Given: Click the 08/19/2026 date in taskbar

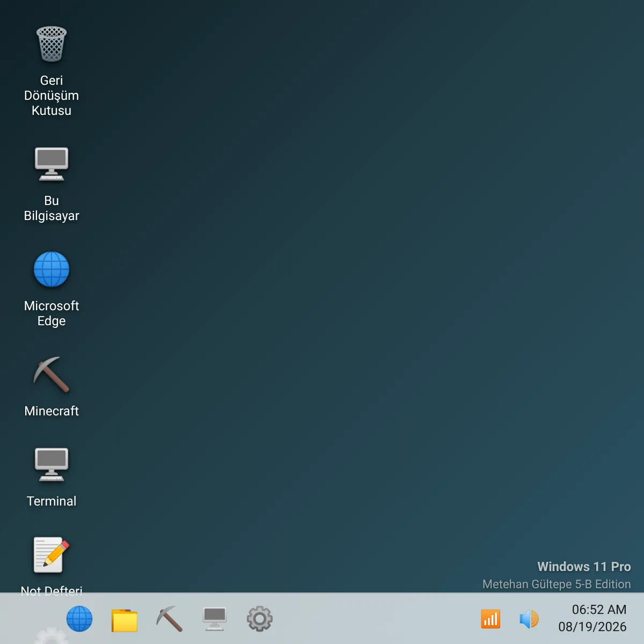Looking at the screenshot, I should coord(592,627).
